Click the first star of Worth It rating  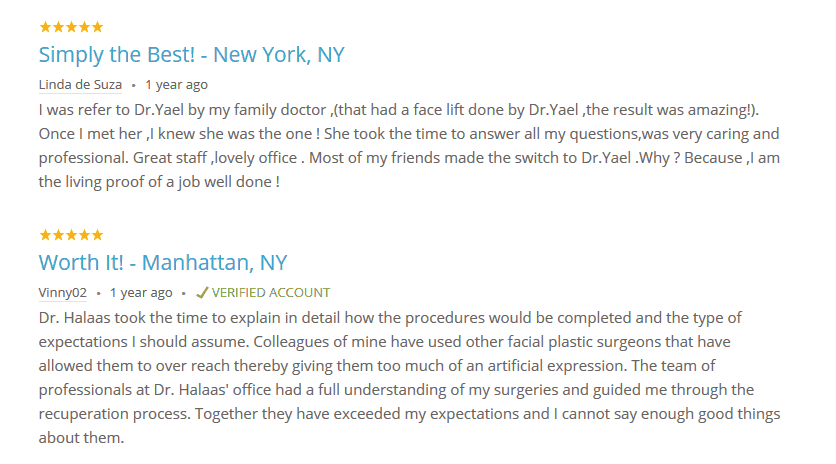pos(45,235)
